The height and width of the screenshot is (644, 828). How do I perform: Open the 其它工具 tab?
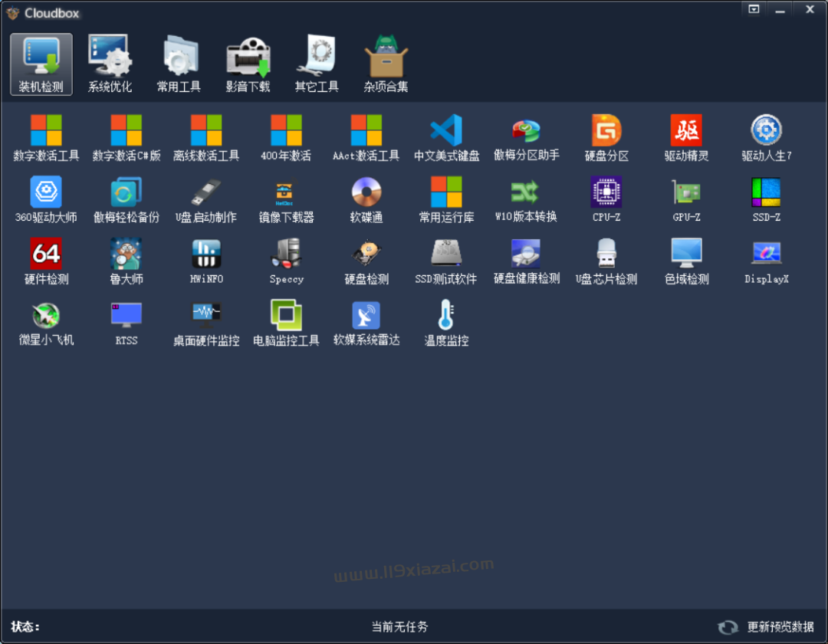click(317, 64)
